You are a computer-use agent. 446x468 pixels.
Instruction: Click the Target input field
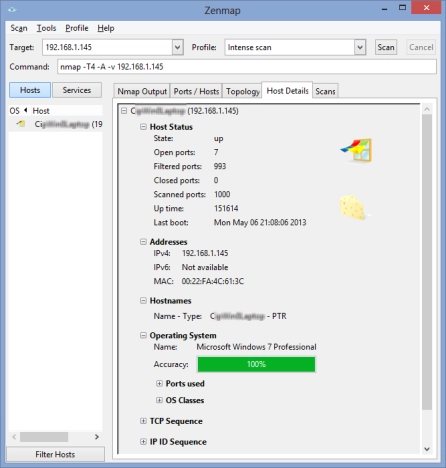(107, 47)
